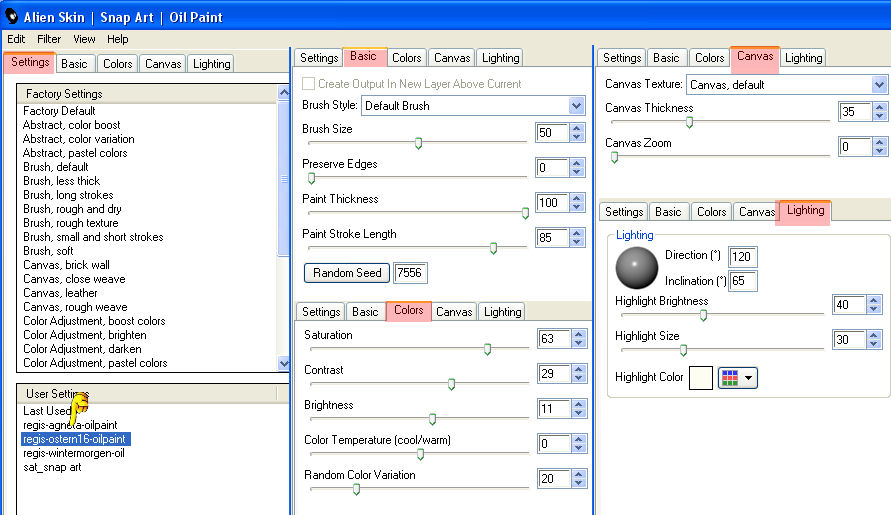Click the Canvas Zoom slider handle
891x515 pixels.
click(x=614, y=157)
